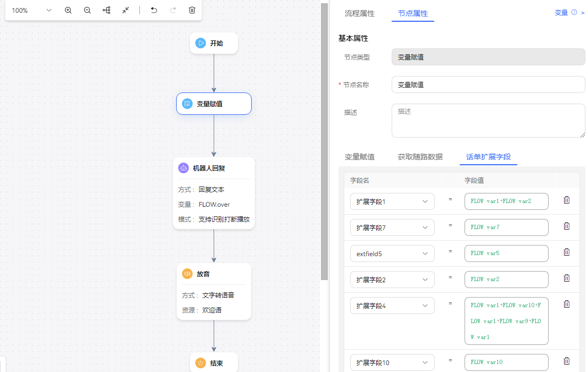Delete the 扩展字段7 row
Image resolution: width=588 pixels, height=372 pixels.
(567, 226)
